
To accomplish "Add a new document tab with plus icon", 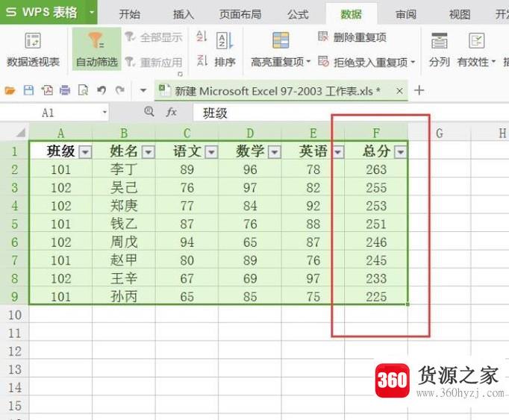I will pos(419,90).
